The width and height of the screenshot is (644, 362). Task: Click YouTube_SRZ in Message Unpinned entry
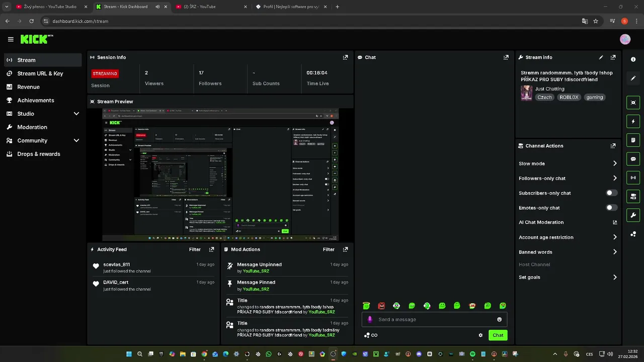pos(256,271)
